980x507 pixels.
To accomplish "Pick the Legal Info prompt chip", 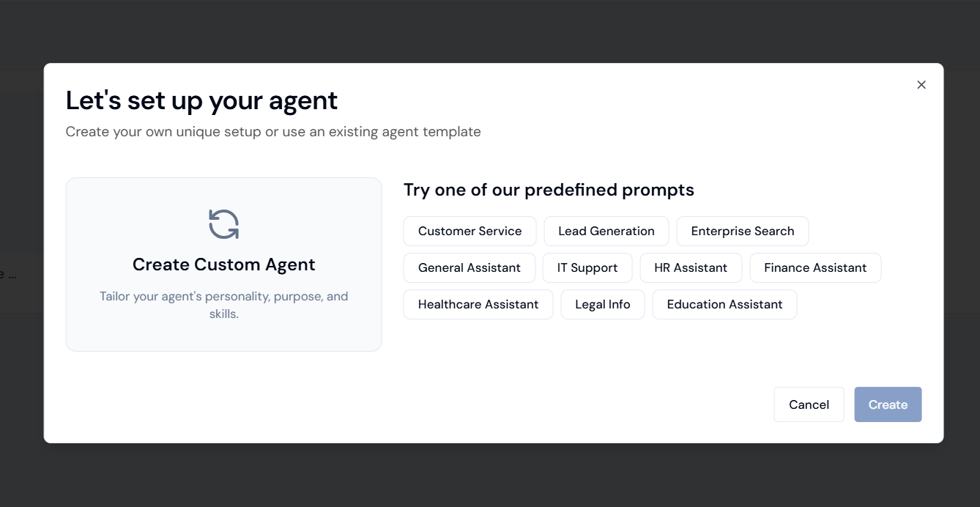I will [x=602, y=305].
